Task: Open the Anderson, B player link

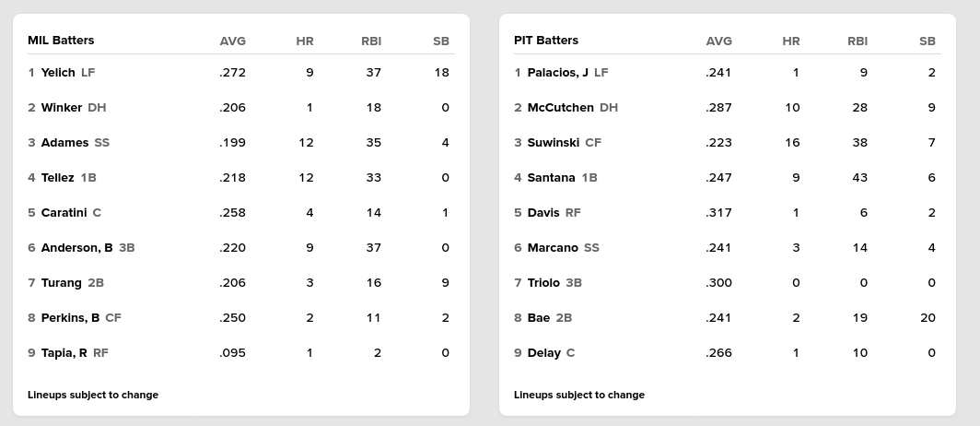Action: 76,247
